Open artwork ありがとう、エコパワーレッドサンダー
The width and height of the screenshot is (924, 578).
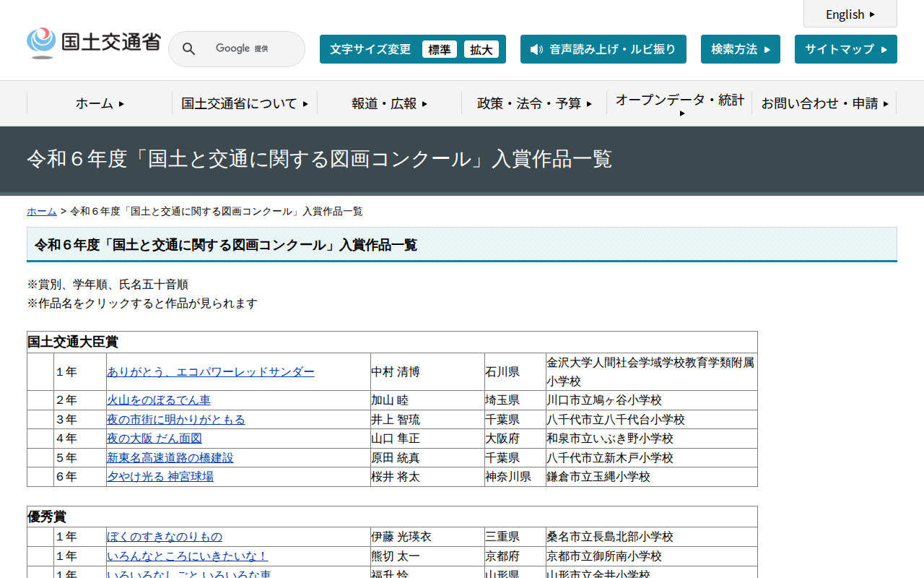pos(211,372)
